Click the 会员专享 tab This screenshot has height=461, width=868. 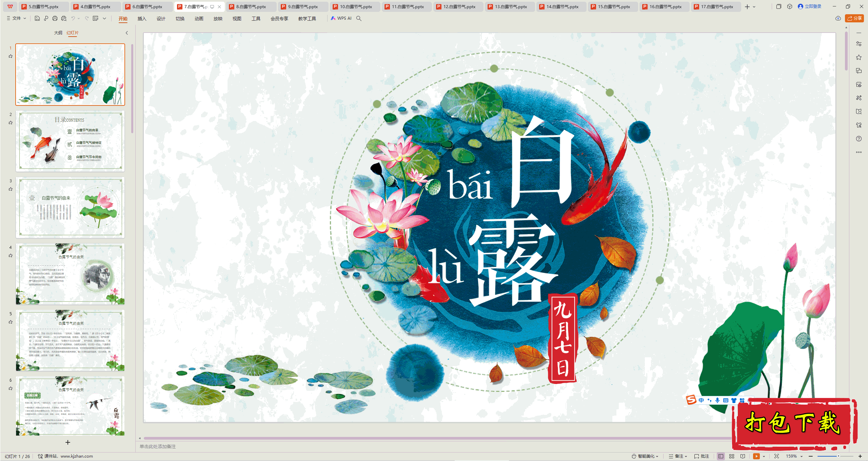pos(279,19)
